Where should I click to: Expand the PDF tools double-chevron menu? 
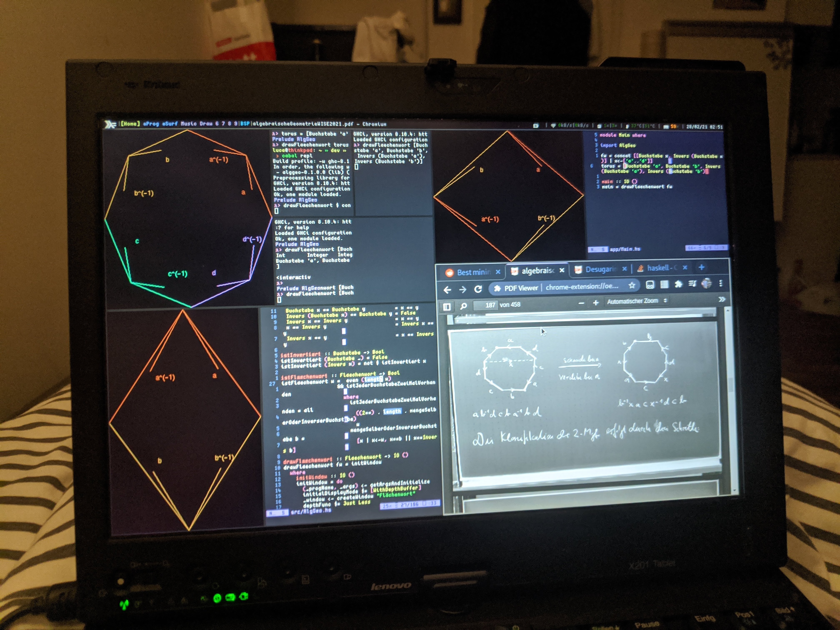tap(721, 299)
